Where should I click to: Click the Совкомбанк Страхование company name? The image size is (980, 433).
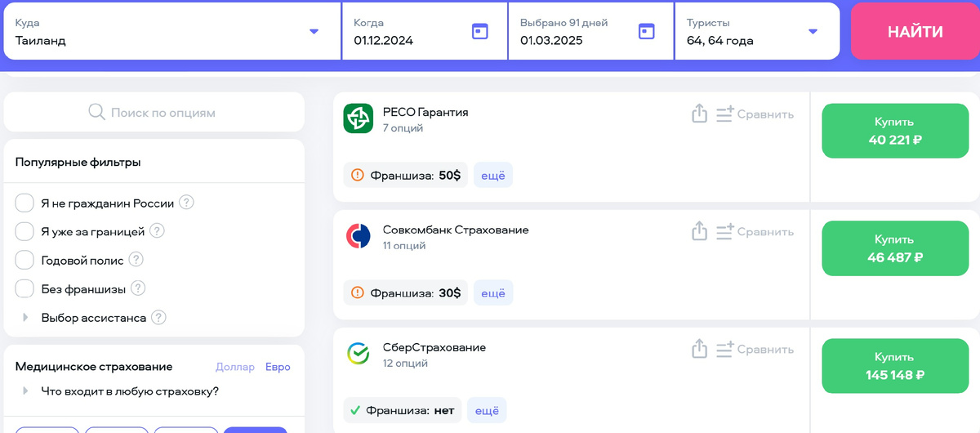(456, 230)
